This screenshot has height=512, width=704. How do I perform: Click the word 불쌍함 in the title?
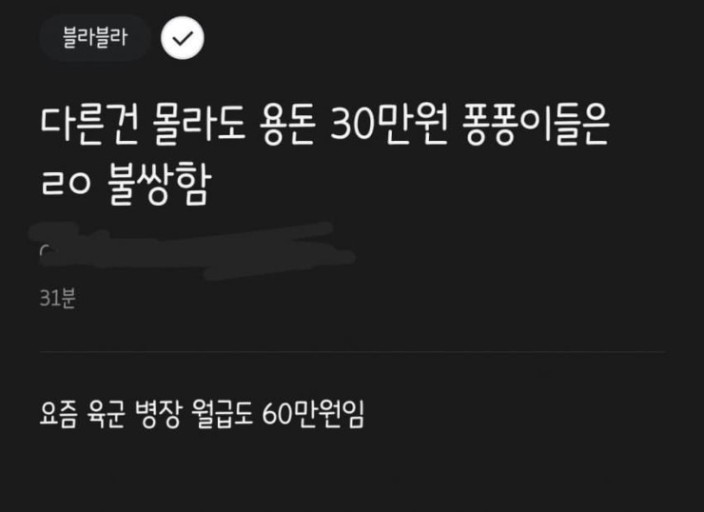point(159,184)
